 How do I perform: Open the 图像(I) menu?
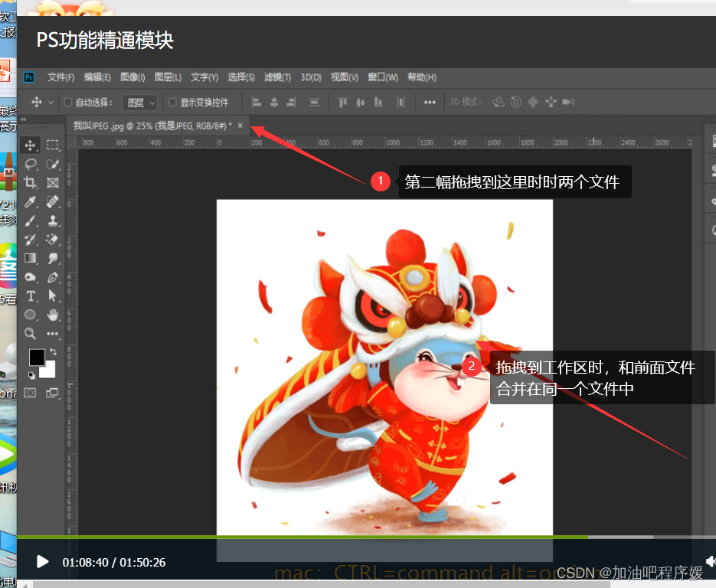(132, 77)
